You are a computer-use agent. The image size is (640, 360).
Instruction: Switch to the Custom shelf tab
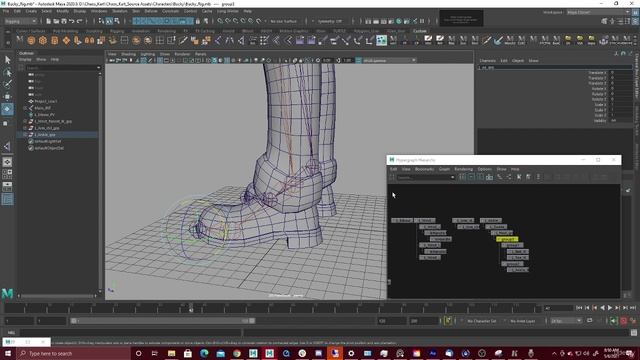click(420, 31)
